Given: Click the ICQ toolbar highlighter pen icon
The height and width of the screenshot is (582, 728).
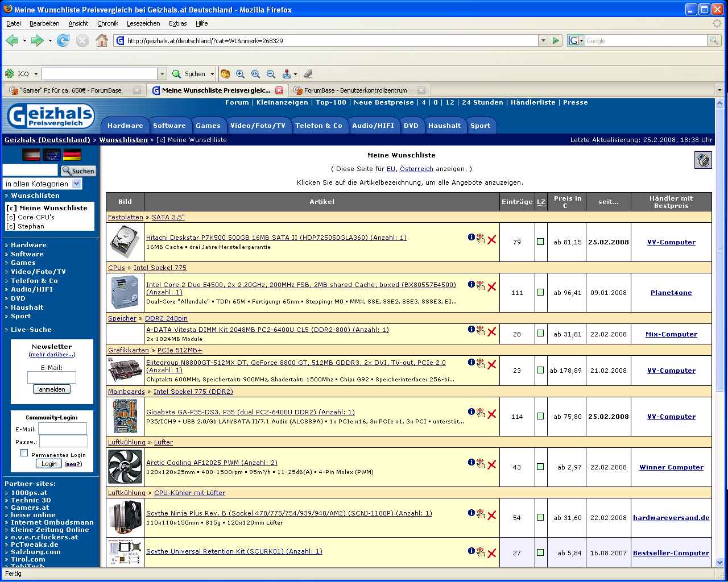Looking at the screenshot, I should pyautogui.click(x=308, y=74).
